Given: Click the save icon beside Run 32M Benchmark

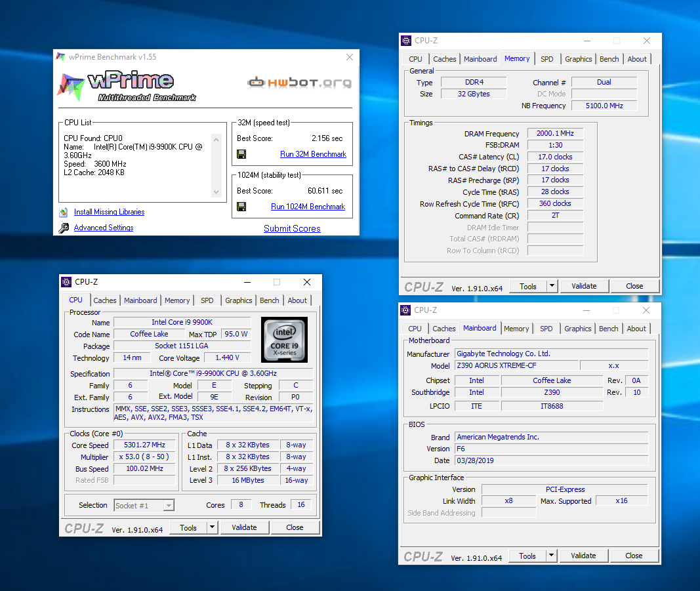Looking at the screenshot, I should click(x=241, y=154).
